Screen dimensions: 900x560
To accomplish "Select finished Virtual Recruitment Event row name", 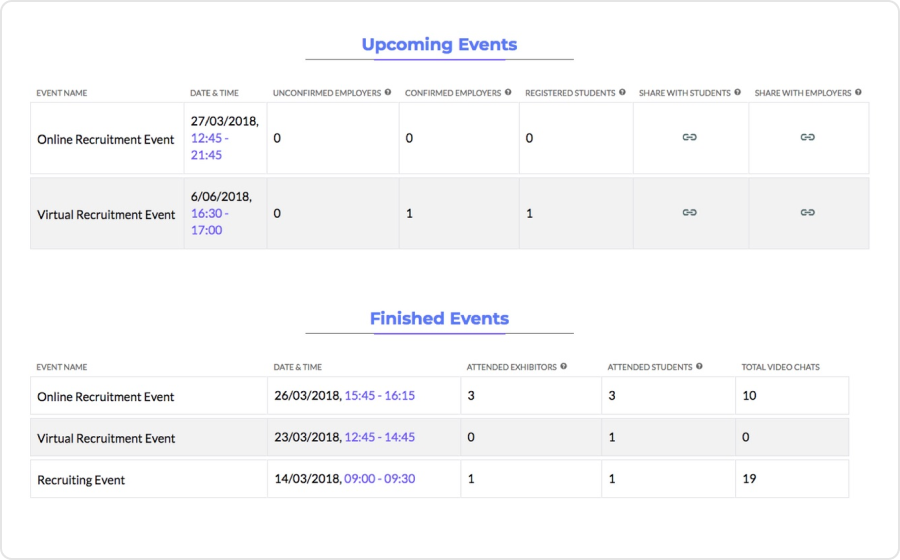I will click(106, 438).
